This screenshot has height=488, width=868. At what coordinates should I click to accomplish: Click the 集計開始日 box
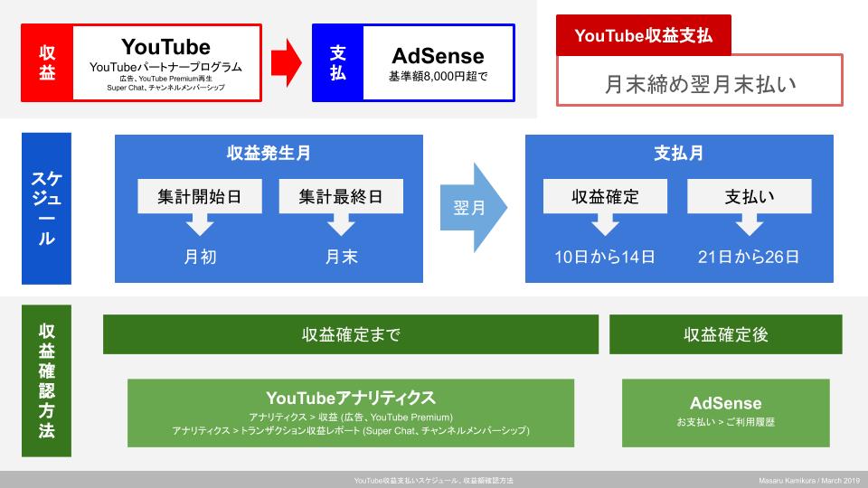199,196
